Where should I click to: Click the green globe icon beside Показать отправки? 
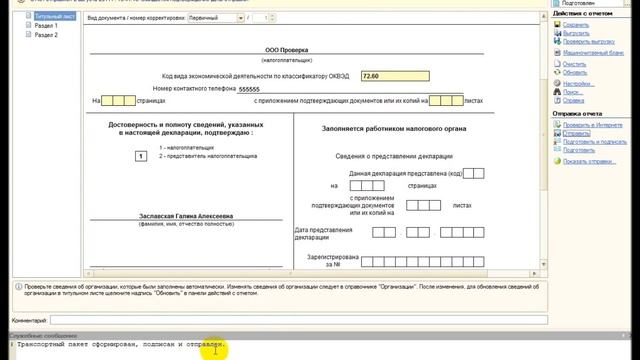(557, 161)
